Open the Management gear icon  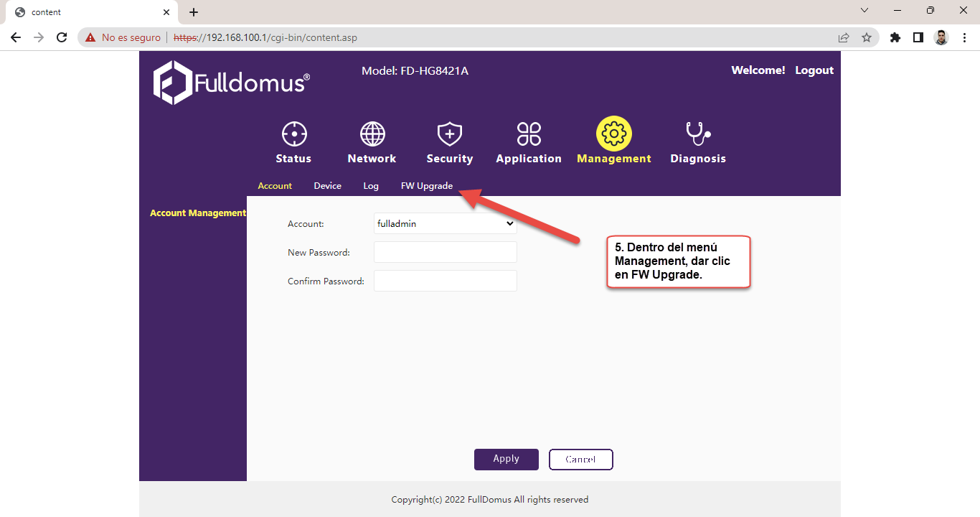(614, 134)
